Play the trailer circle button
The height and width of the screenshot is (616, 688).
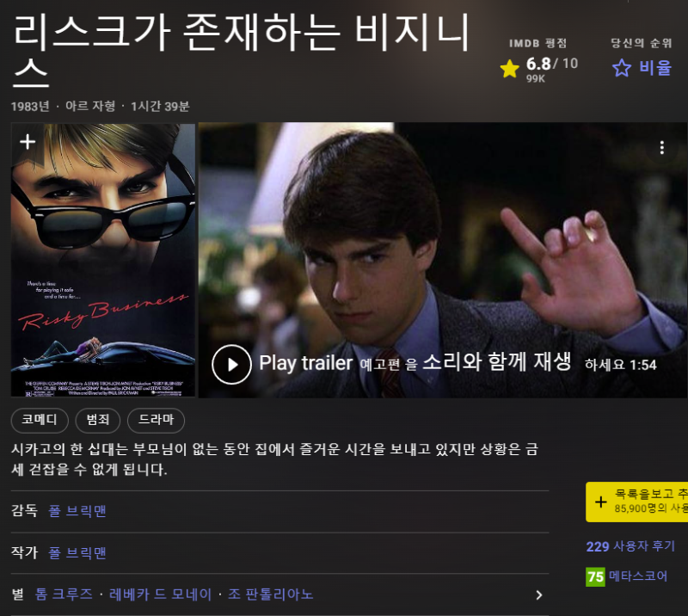tap(231, 365)
